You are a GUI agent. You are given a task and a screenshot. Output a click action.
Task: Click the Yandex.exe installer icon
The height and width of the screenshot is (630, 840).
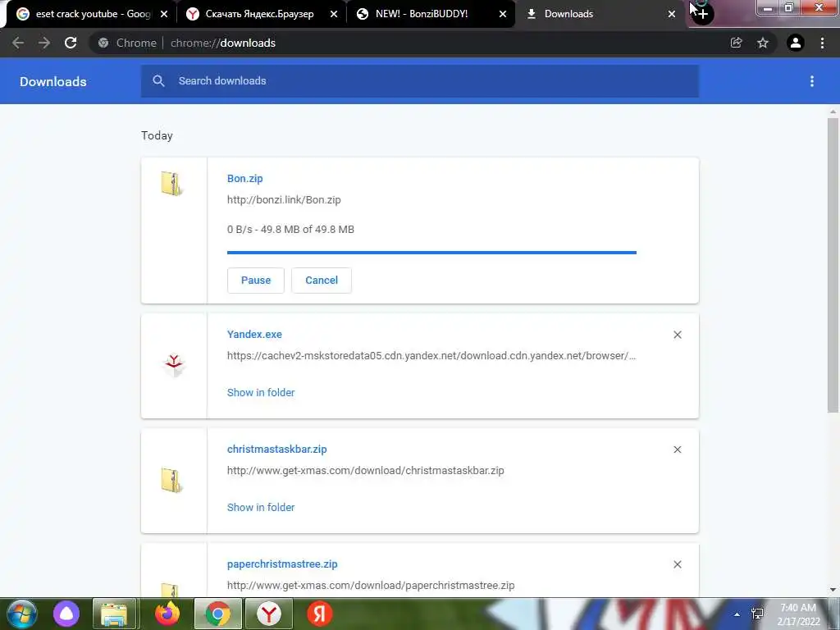174,365
